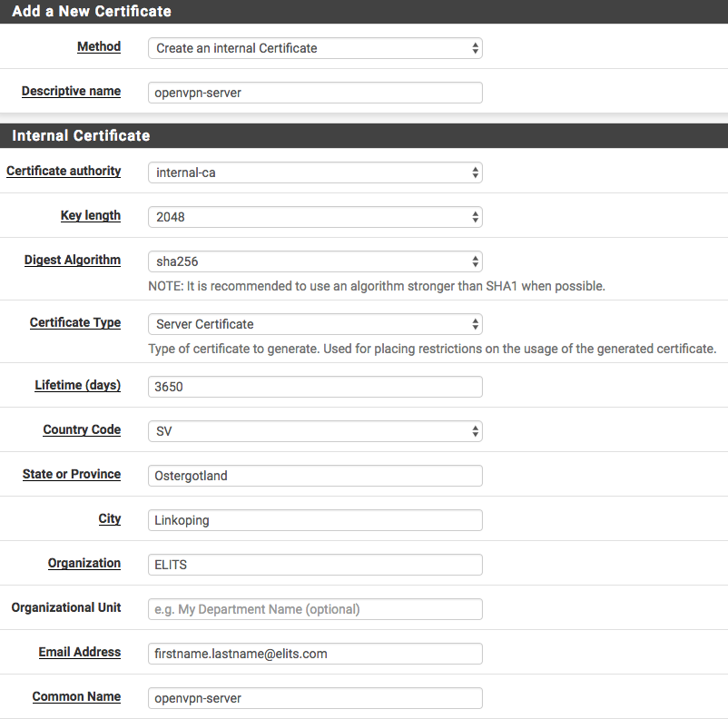Focus the City input field
The height and width of the screenshot is (719, 728).
click(315, 520)
